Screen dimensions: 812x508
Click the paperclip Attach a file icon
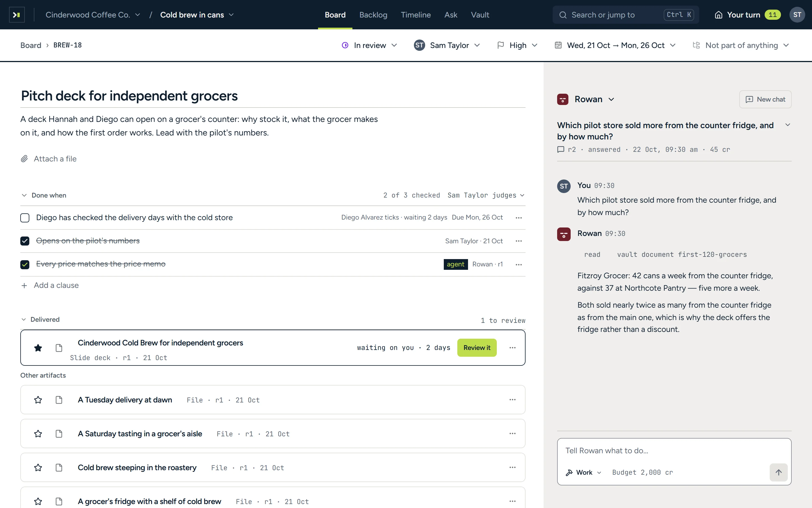(24, 159)
